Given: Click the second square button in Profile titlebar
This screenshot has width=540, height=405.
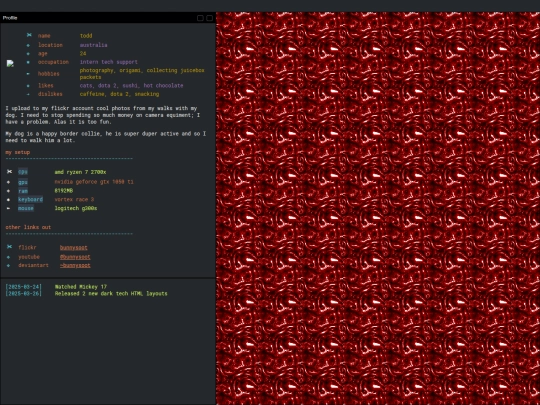Looking at the screenshot, I should click(x=209, y=18).
